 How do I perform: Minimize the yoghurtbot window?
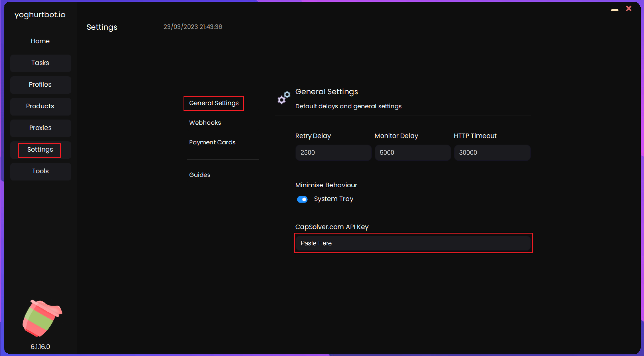[x=614, y=10]
